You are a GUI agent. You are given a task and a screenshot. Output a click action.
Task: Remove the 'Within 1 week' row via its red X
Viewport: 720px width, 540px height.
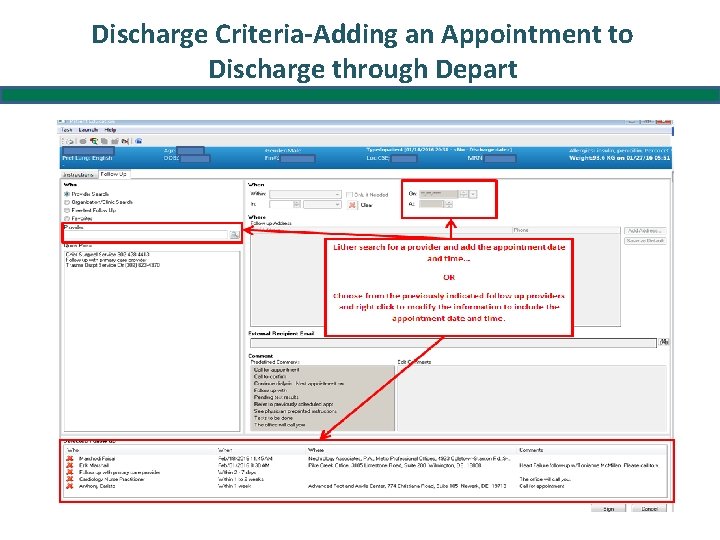click(x=70, y=486)
